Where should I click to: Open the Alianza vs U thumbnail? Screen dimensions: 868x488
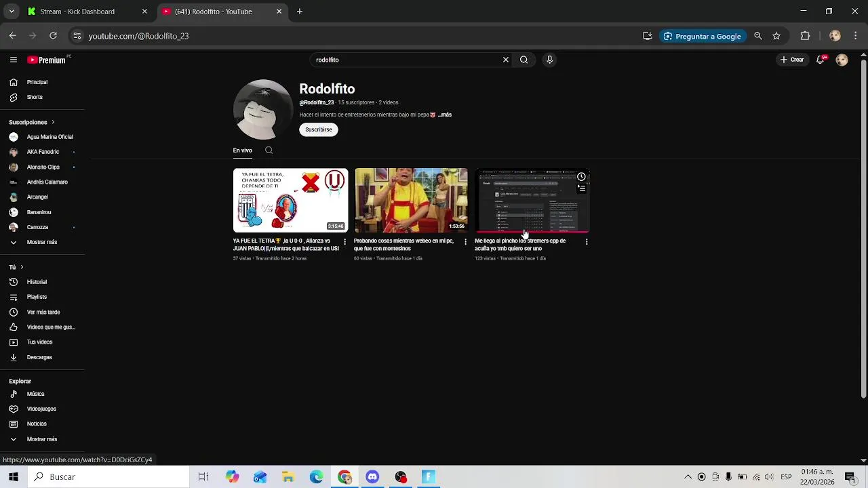click(290, 200)
